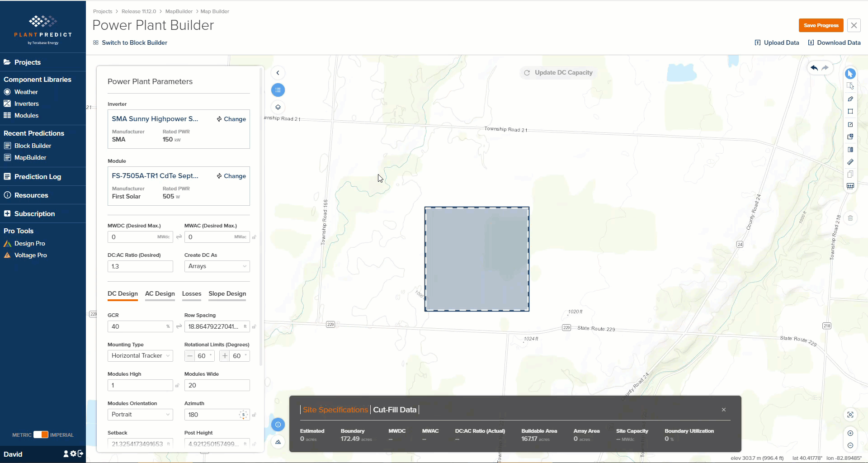
Task: Open the Losses tab
Action: [x=192, y=294]
